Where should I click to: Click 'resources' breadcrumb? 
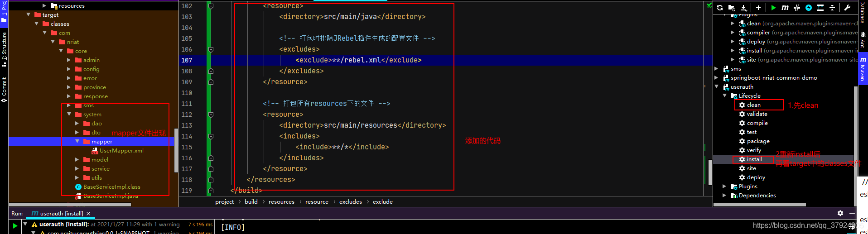[281, 202]
